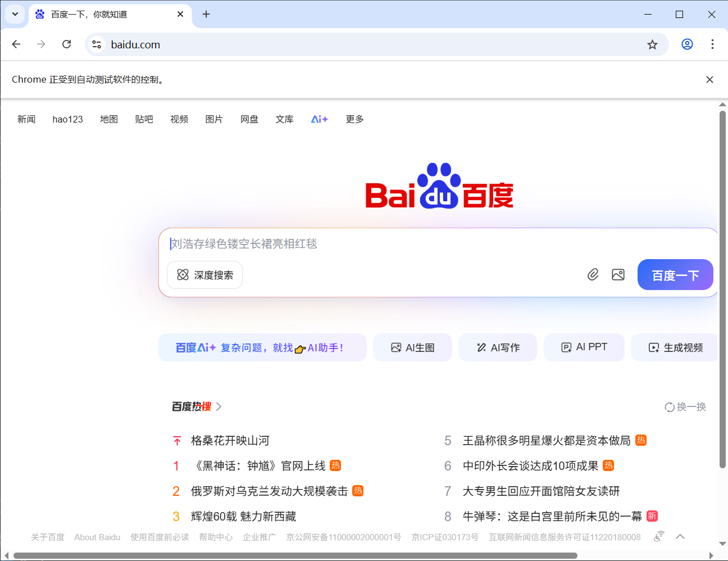This screenshot has height=561, width=728.
Task: Click the vertical scrollbar down arrow
Action: coord(723,544)
